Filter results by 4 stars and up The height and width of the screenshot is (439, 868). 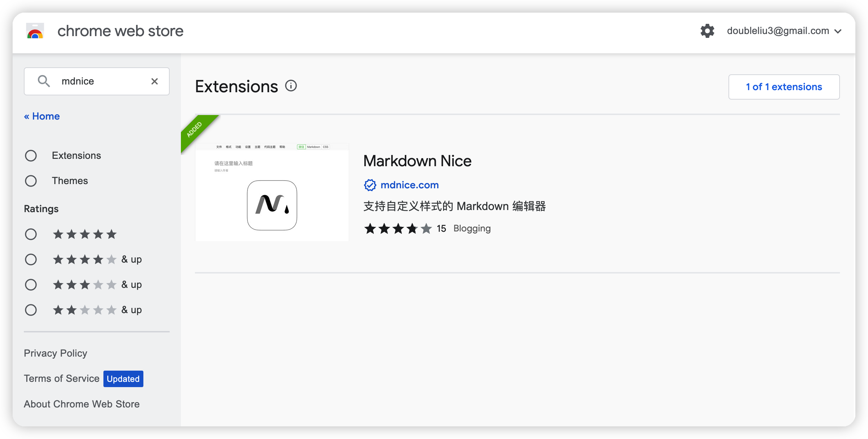(x=31, y=259)
